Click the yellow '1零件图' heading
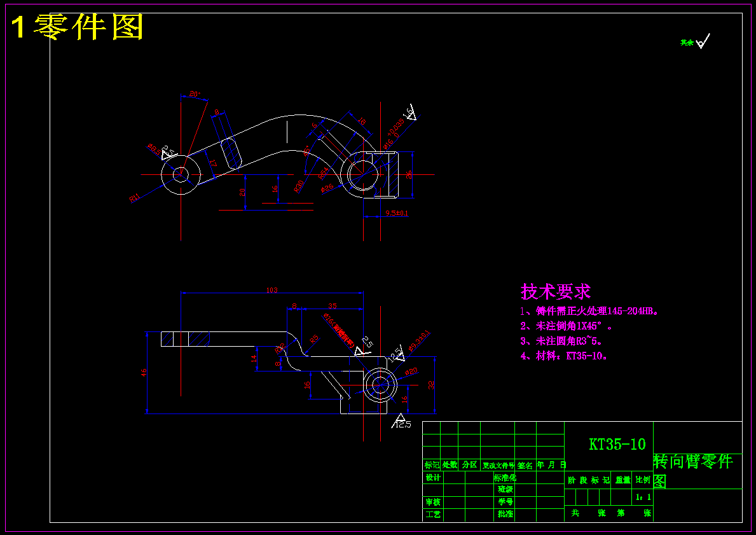 click(78, 27)
